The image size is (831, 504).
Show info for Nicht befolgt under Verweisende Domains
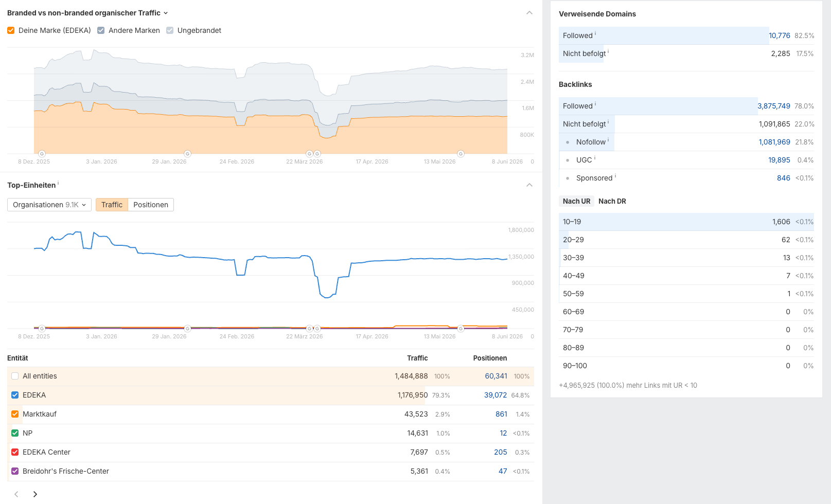click(608, 51)
